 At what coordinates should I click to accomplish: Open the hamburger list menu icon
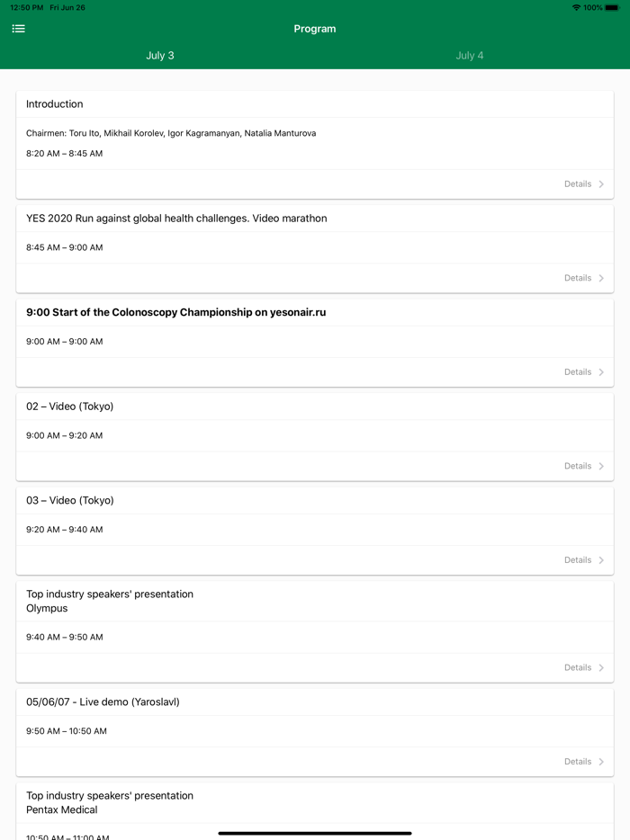tap(18, 29)
